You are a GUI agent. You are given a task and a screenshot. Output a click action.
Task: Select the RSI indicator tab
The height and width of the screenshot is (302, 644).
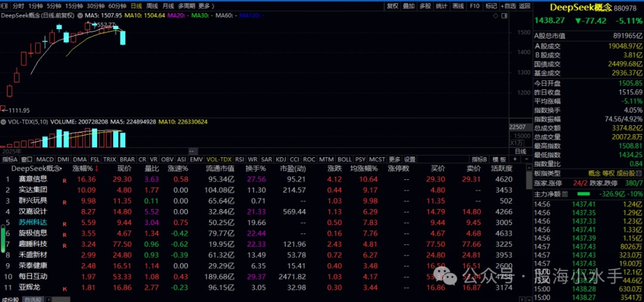[x=240, y=159]
